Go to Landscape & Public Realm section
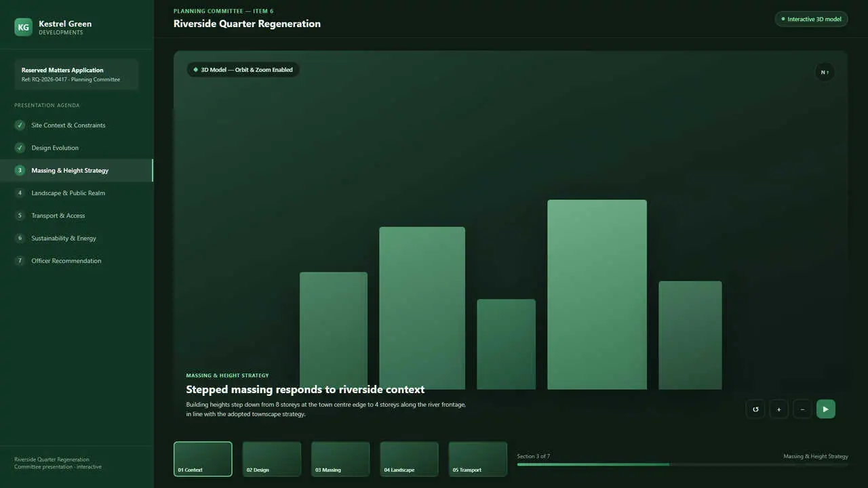The width and height of the screenshot is (868, 488). point(77,193)
